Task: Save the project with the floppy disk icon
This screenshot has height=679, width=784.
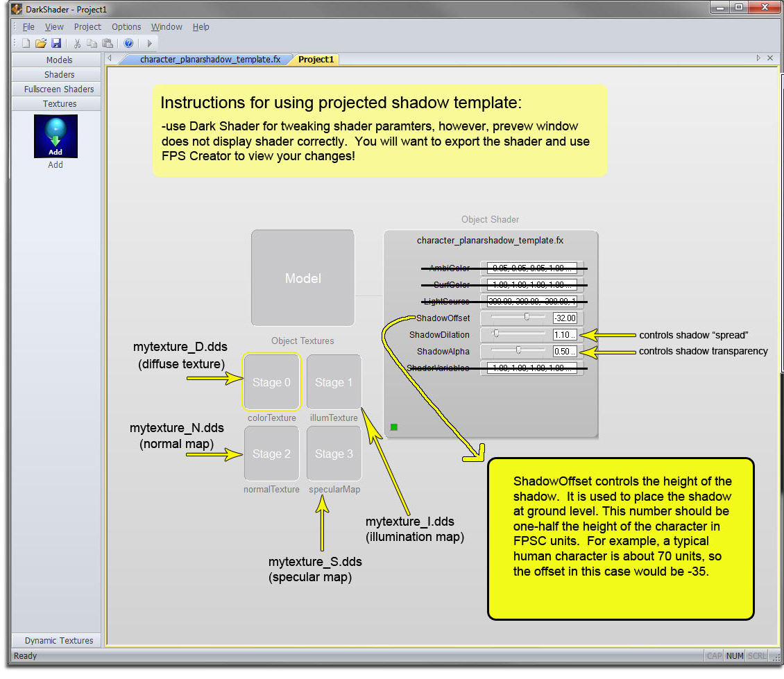Action: 56,43
